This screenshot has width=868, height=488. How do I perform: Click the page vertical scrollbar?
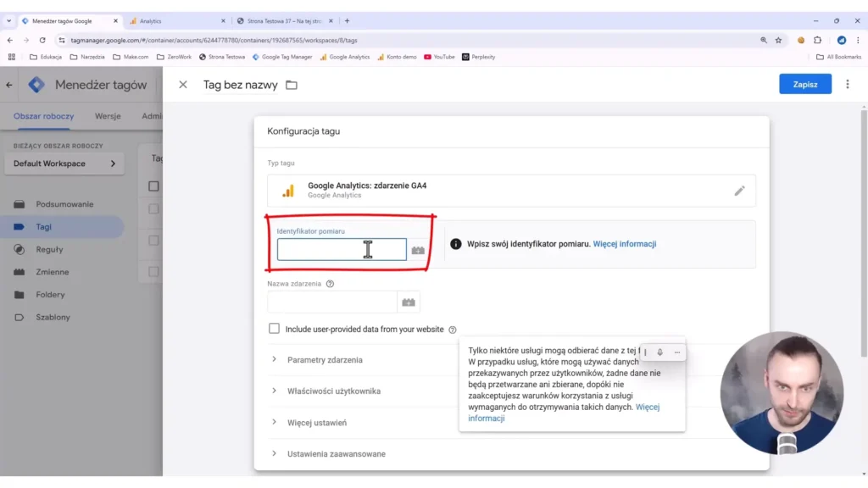pyautogui.click(x=864, y=232)
